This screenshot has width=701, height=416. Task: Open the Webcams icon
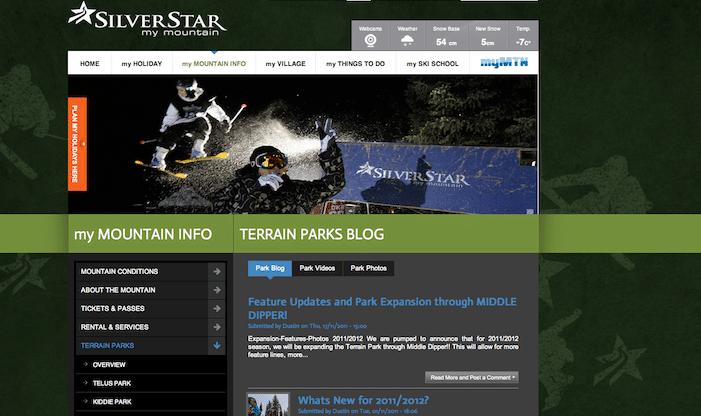pyautogui.click(x=370, y=41)
